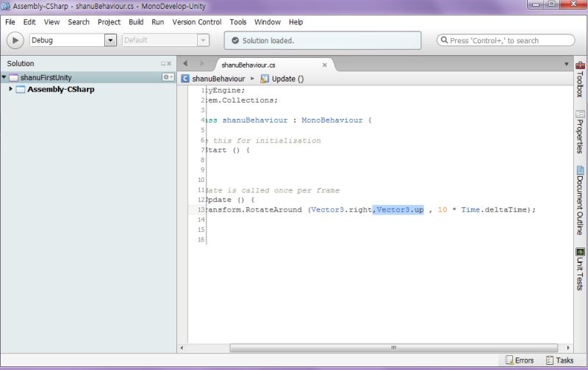This screenshot has width=588, height=370.
Task: Click the editor scroll left arrow
Action: point(182,348)
